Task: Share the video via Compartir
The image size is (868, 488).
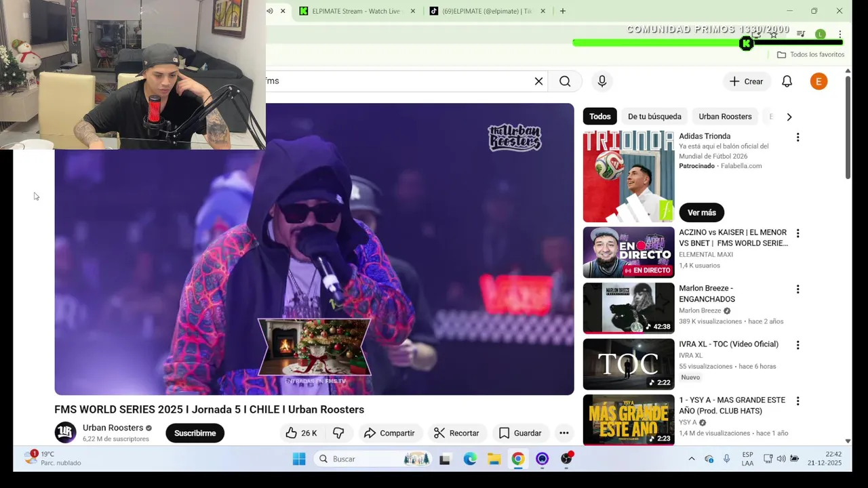Action: [x=389, y=433]
